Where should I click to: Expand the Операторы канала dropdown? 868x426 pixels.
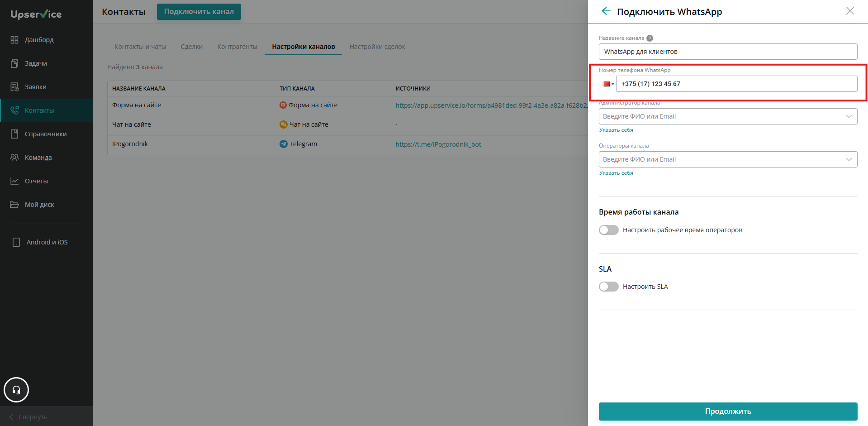(728, 159)
